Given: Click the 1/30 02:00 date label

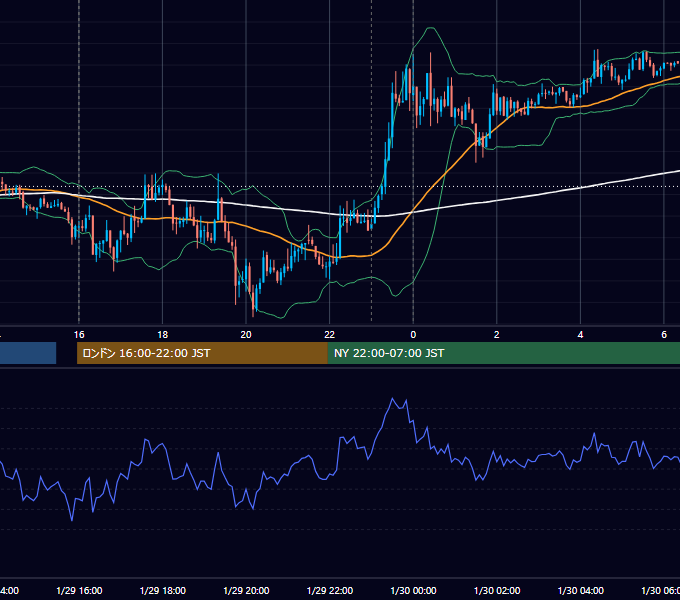Looking at the screenshot, I should click(497, 590).
